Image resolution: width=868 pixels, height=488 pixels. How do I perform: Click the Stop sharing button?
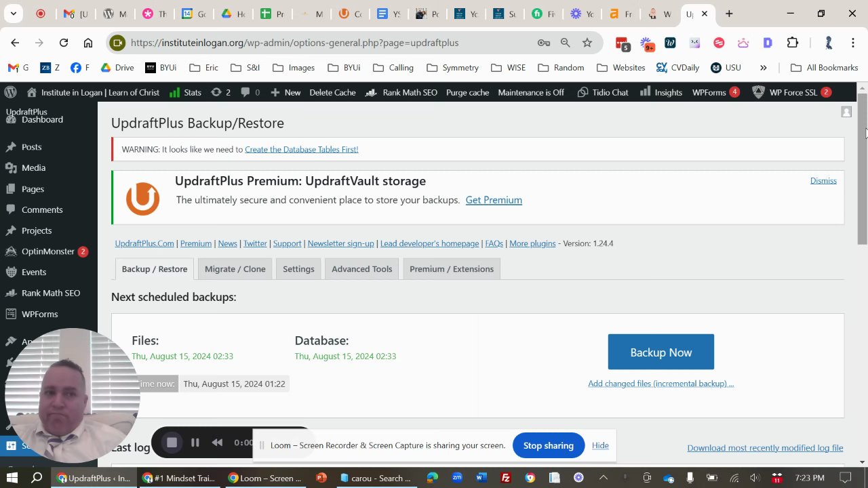tap(549, 445)
